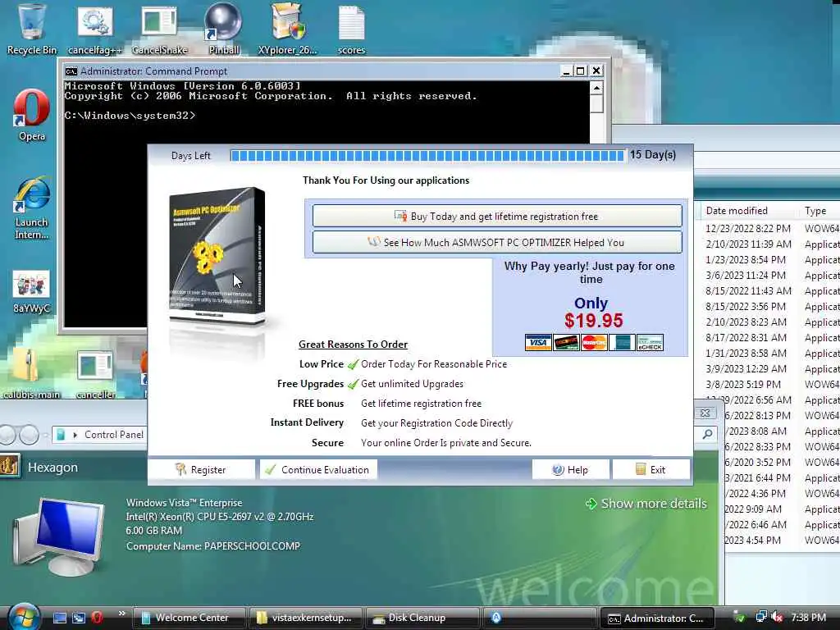Click the Register button
Screen dimensions: 840x630
(202, 469)
